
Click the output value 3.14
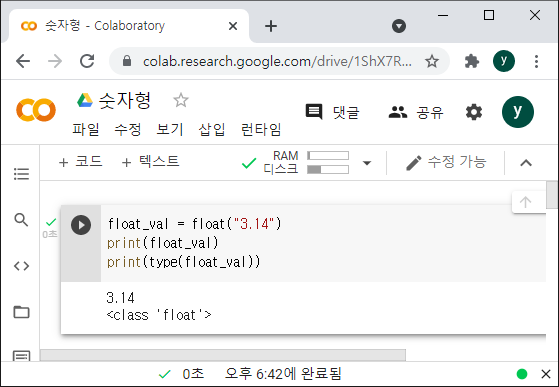[120, 298]
